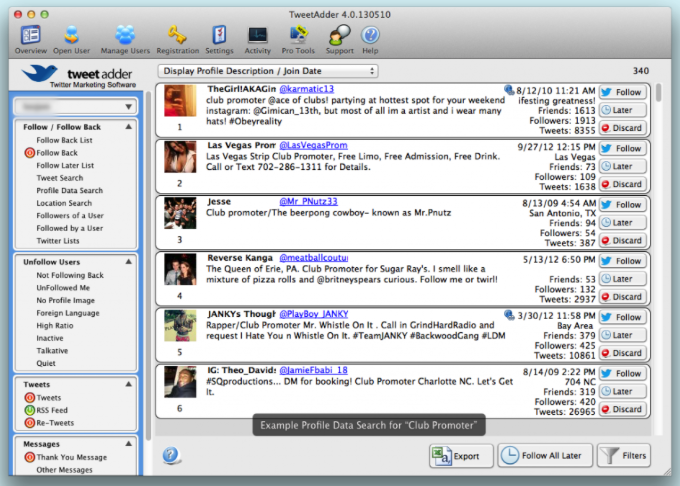Toggle red status icon beside Tweets
The image size is (680, 486).
point(29,398)
